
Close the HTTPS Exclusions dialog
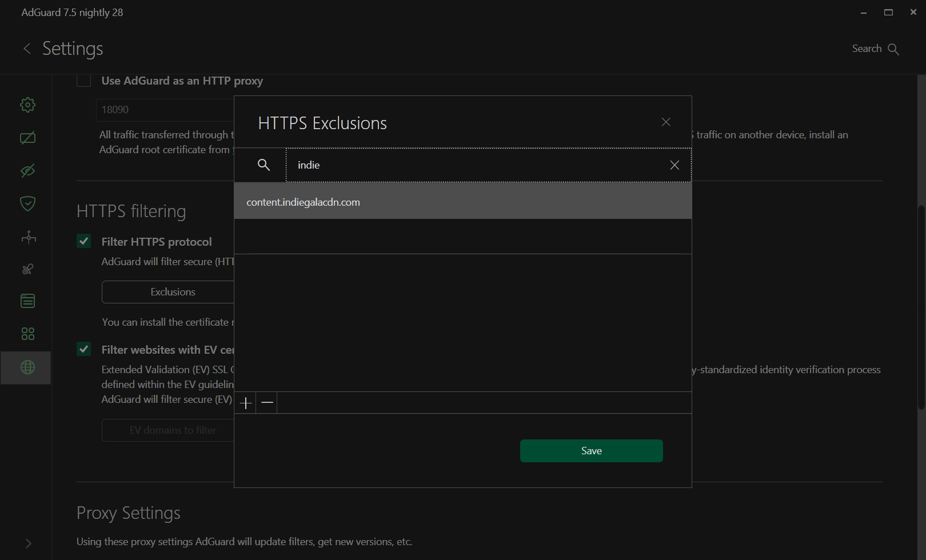coord(666,122)
